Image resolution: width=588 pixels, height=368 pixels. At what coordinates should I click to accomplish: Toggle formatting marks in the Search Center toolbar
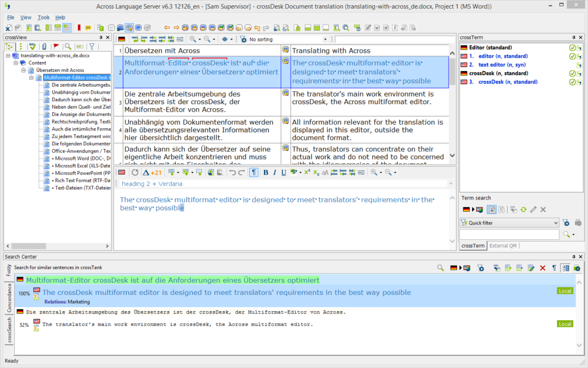(555, 268)
